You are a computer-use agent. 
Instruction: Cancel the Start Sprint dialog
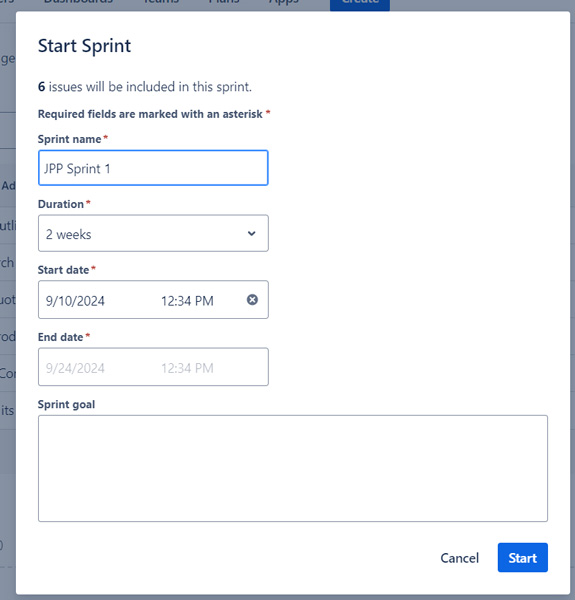[x=459, y=558]
